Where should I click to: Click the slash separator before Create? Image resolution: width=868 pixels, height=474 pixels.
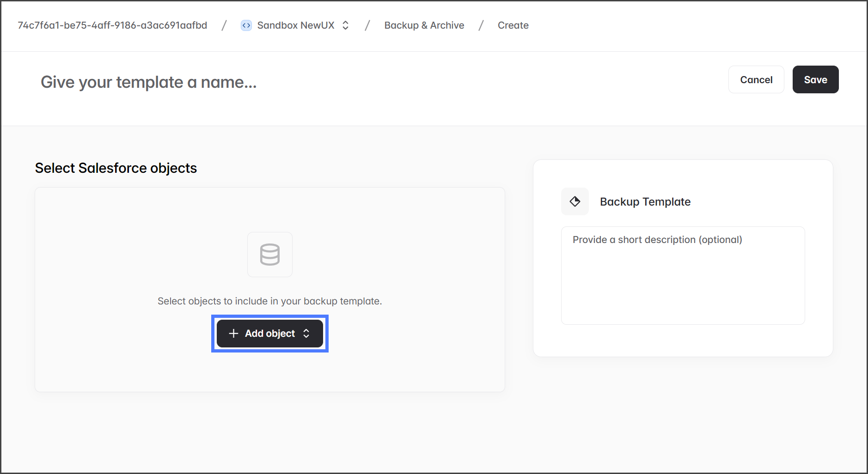(x=481, y=25)
